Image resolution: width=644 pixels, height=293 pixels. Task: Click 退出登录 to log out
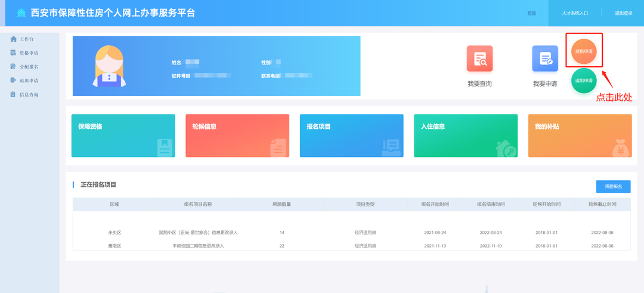click(x=623, y=13)
